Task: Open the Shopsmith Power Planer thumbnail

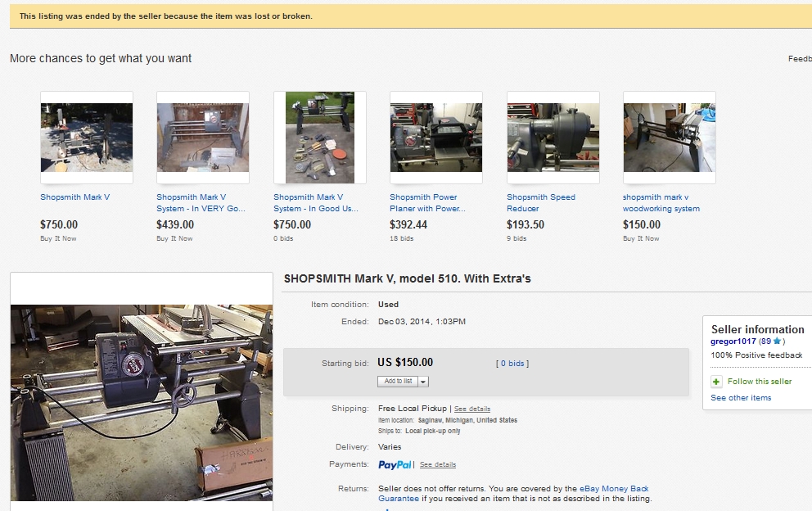Action: coord(436,138)
